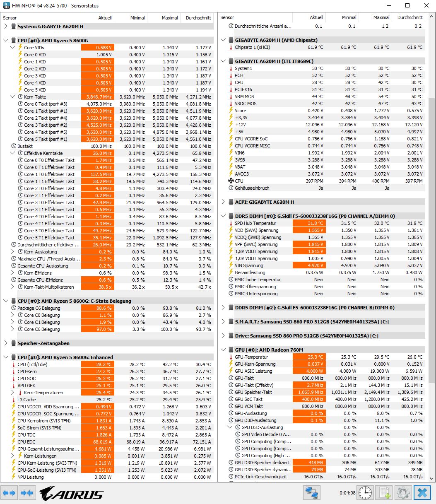
Task: Click left pane Maximal column header
Action: click(164, 18)
